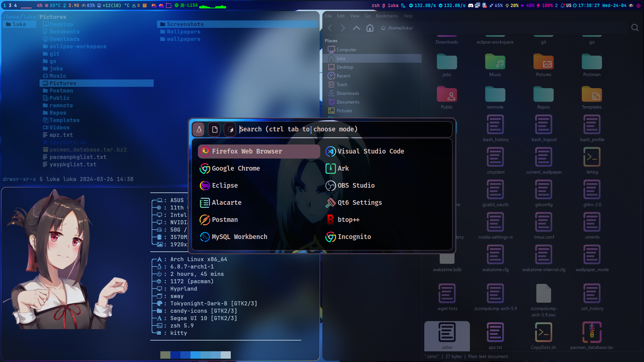The width and height of the screenshot is (644, 362).
Task: Select the CopyDots.sh script file icon
Action: [x=543, y=332]
